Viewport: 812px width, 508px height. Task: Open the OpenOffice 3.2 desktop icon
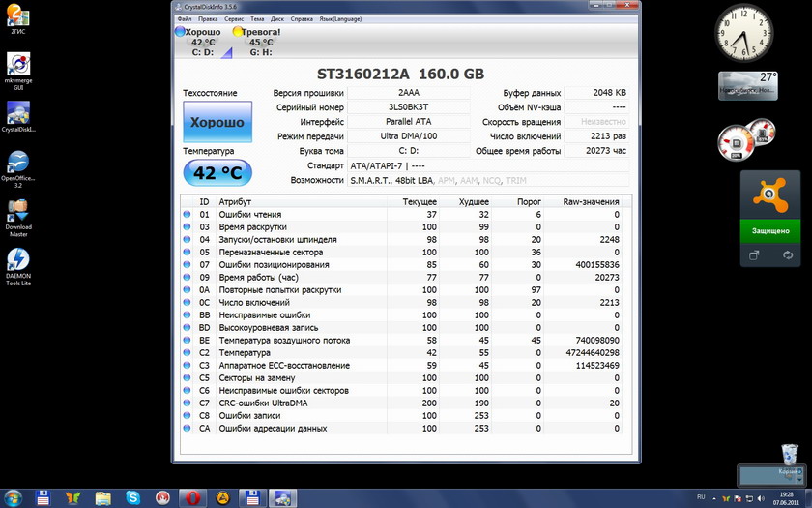(x=18, y=168)
